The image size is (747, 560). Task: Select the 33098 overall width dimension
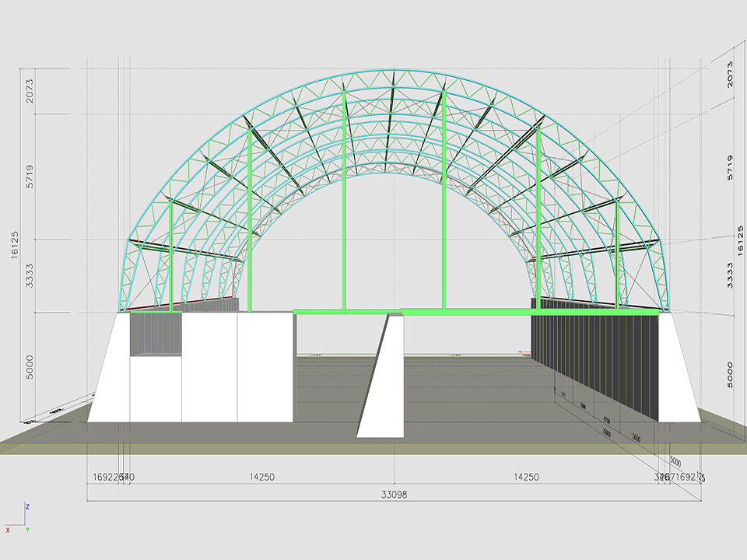click(394, 494)
